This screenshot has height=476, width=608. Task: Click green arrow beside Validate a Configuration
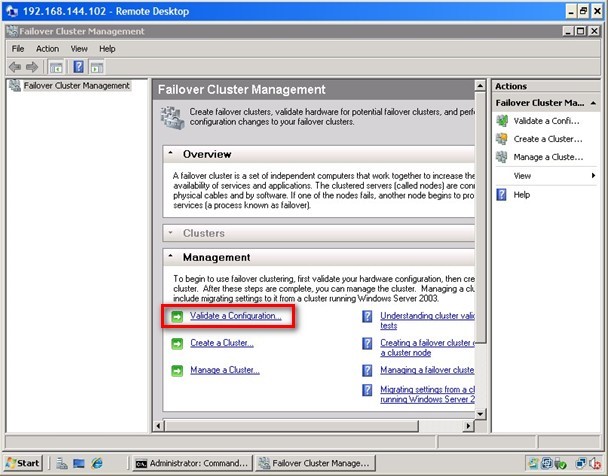pos(177,317)
